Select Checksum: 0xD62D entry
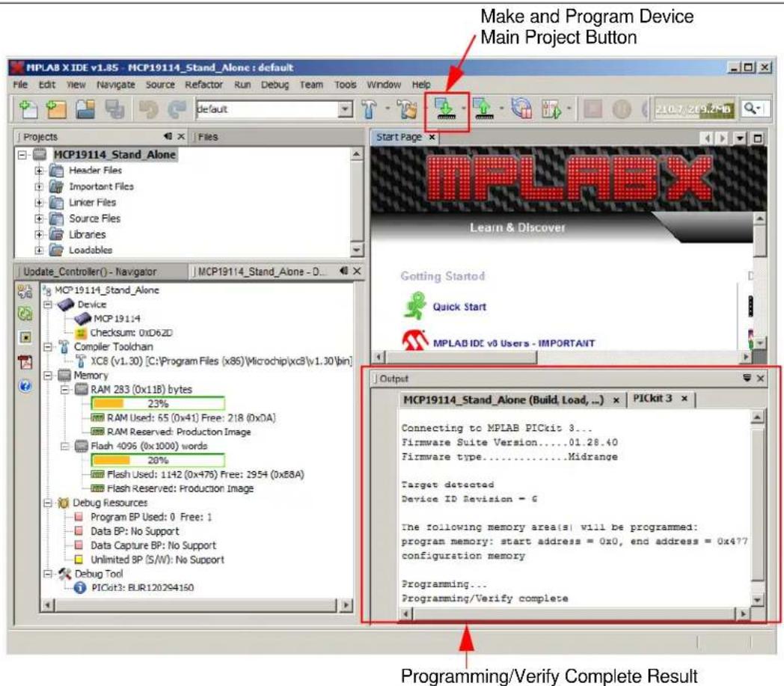Screen dimensions: 784x686 pyautogui.click(x=131, y=332)
